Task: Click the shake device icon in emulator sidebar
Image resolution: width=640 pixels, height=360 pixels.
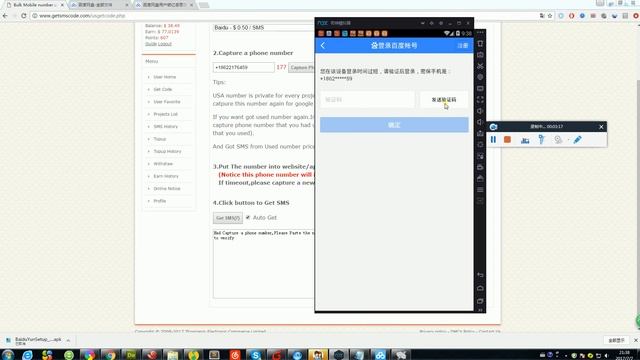Action: click(x=480, y=43)
